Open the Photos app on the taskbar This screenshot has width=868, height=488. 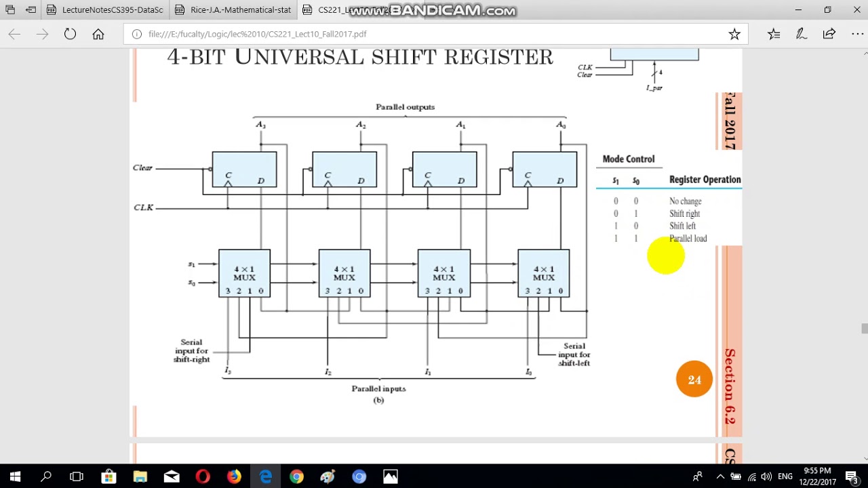391,476
